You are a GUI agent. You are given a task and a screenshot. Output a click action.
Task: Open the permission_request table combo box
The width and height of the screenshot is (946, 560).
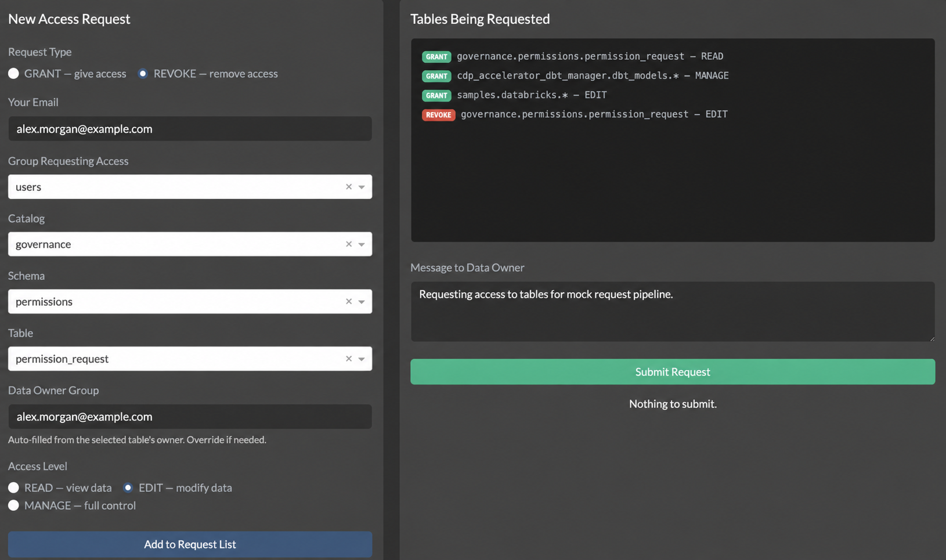click(190, 359)
